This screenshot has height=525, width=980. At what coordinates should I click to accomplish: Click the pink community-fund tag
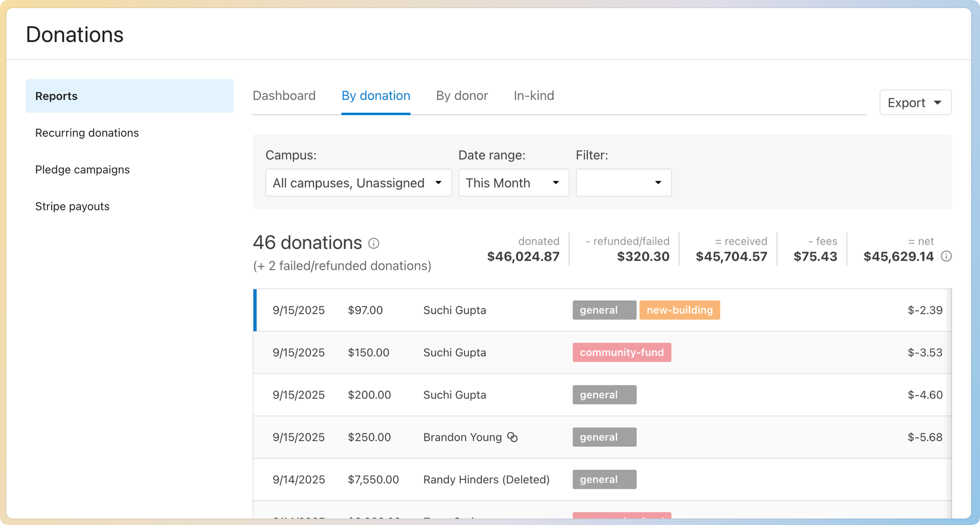coord(621,352)
